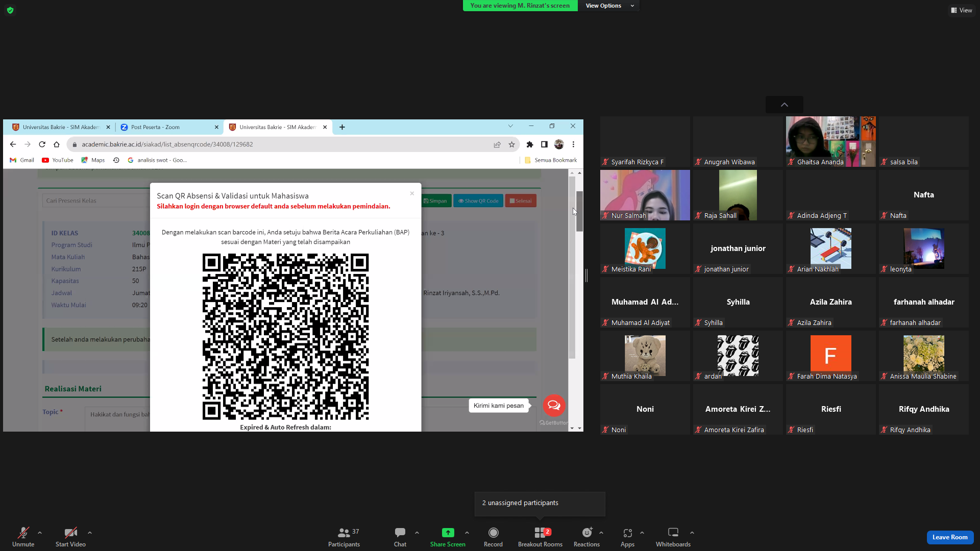Open the history bookmark icon
This screenshot has height=551, width=980.
[x=116, y=160]
